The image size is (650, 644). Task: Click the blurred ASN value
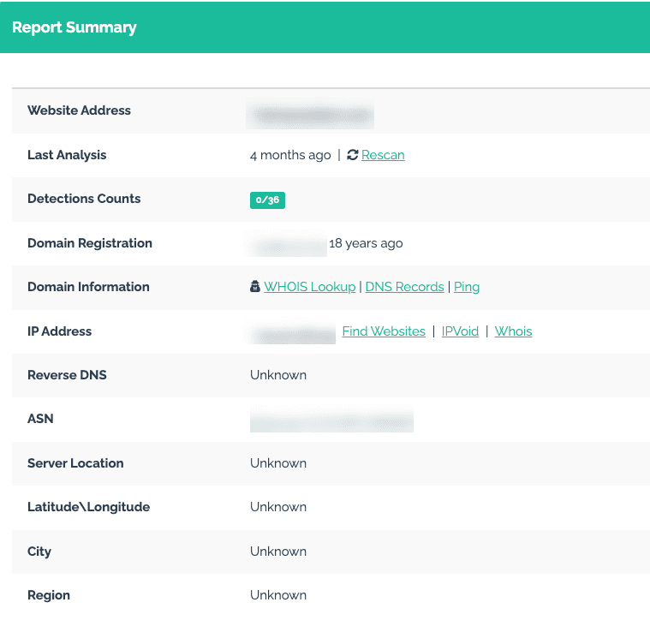tap(331, 420)
